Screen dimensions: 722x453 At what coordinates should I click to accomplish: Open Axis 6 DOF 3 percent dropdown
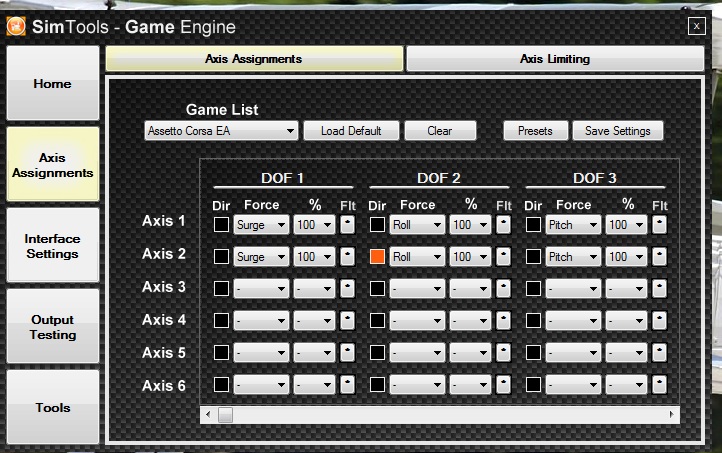626,384
